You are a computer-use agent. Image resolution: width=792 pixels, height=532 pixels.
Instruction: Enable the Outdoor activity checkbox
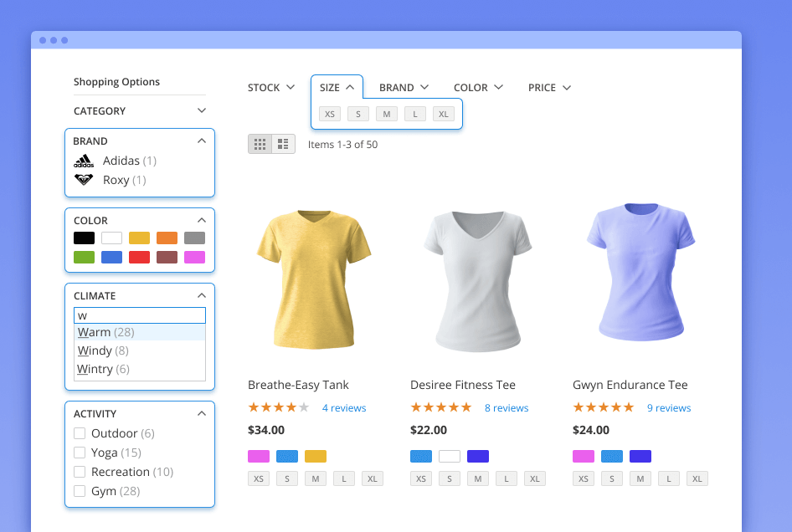(80, 433)
